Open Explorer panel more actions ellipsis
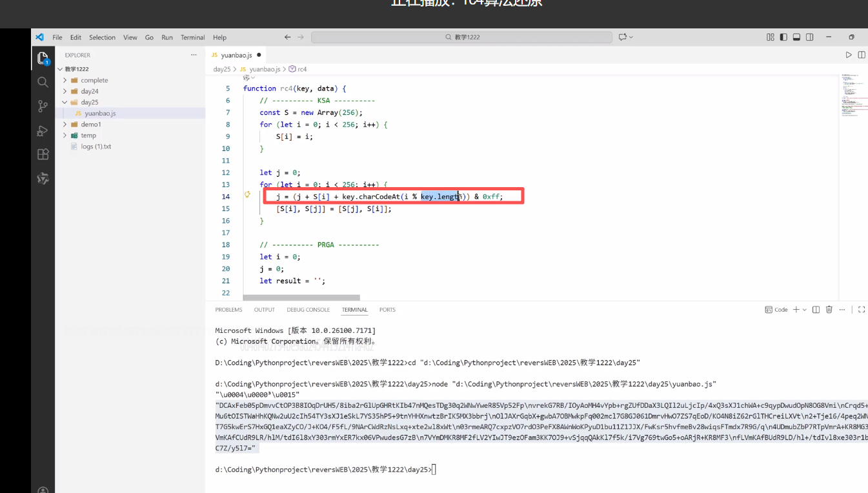868x493 pixels. coord(194,55)
